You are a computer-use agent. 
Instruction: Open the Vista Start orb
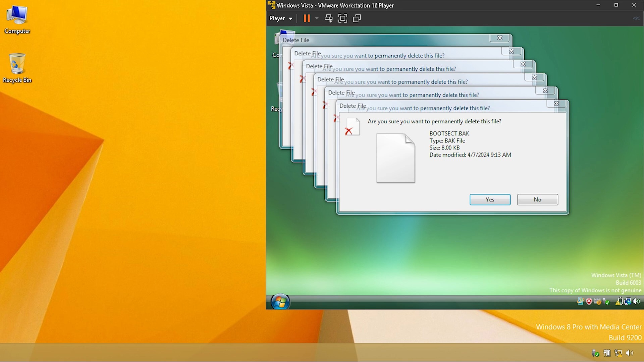280,302
